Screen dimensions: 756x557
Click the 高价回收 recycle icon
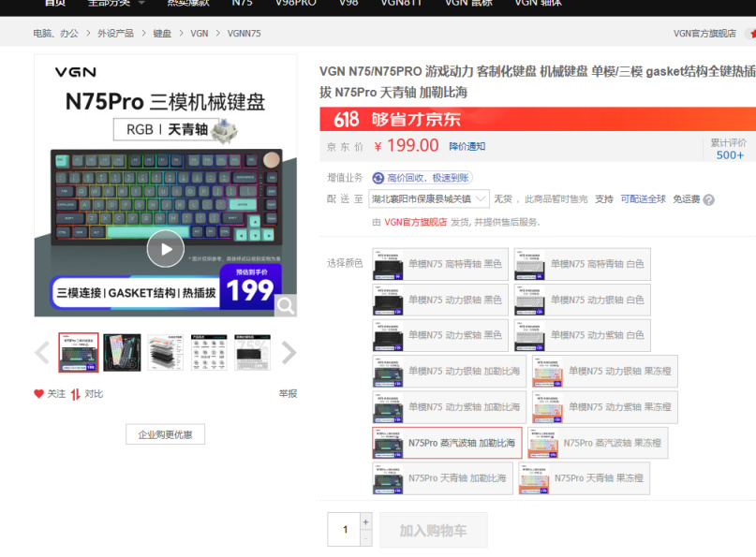tap(378, 178)
